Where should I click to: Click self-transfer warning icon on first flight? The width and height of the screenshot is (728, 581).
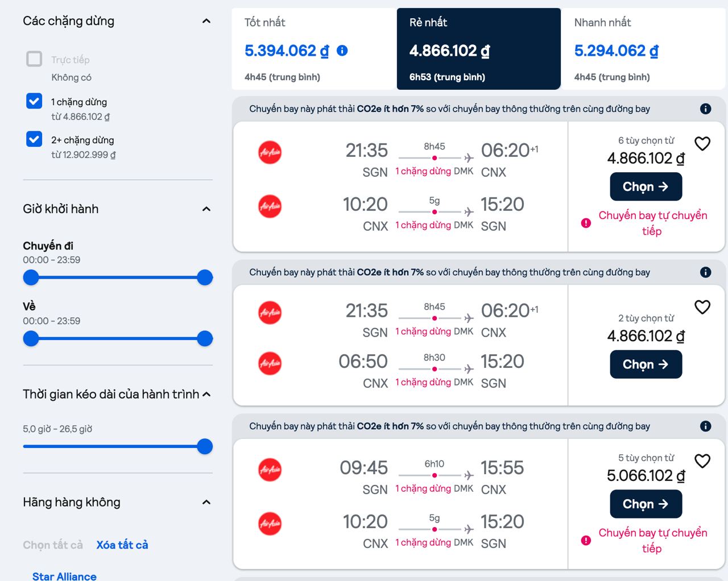coord(586,223)
